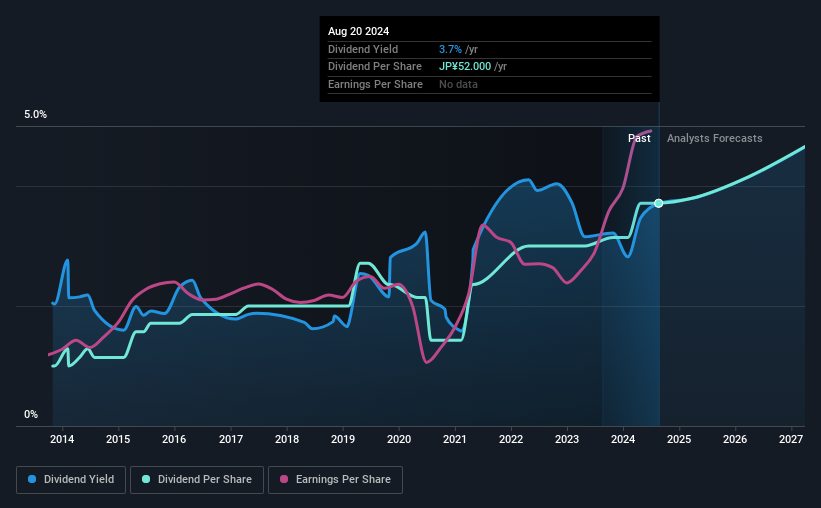The height and width of the screenshot is (508, 821).
Task: Select the 2021 x-axis year label
Action: click(x=454, y=439)
